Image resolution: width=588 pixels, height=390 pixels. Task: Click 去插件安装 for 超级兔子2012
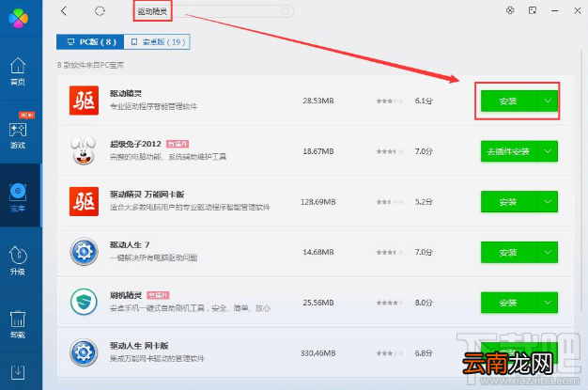point(509,151)
